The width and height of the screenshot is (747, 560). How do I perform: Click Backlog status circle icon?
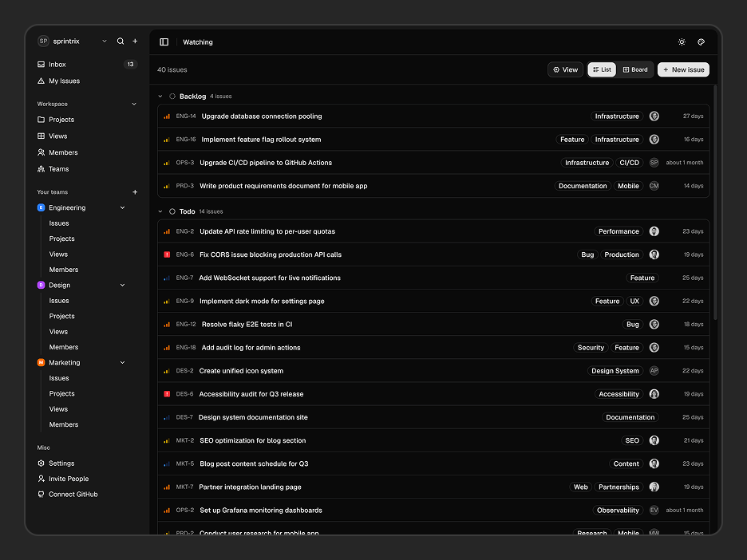[172, 97]
